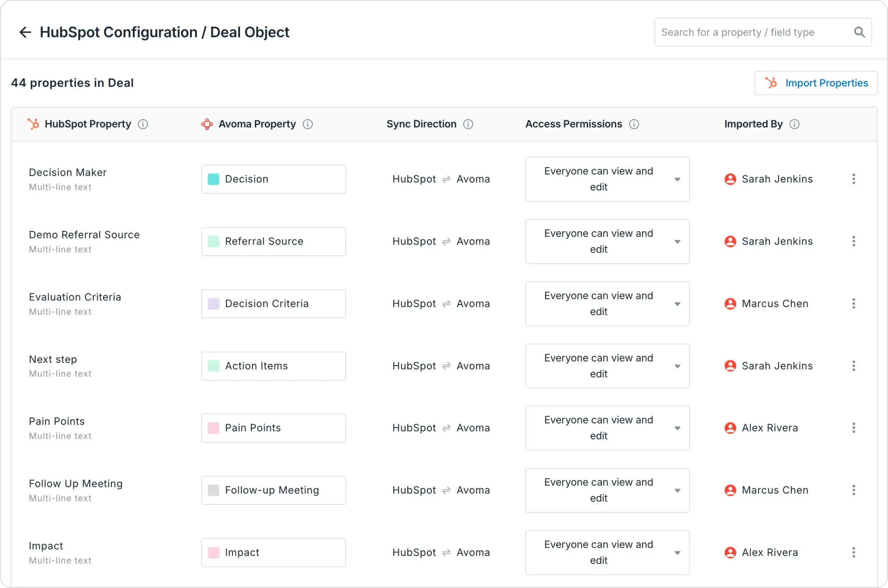Click Alex Rivera avatar in Pain Points row

730,428
